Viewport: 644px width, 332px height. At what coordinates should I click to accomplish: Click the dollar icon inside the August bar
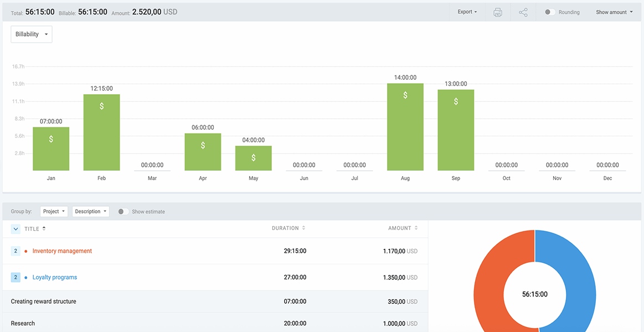click(405, 94)
